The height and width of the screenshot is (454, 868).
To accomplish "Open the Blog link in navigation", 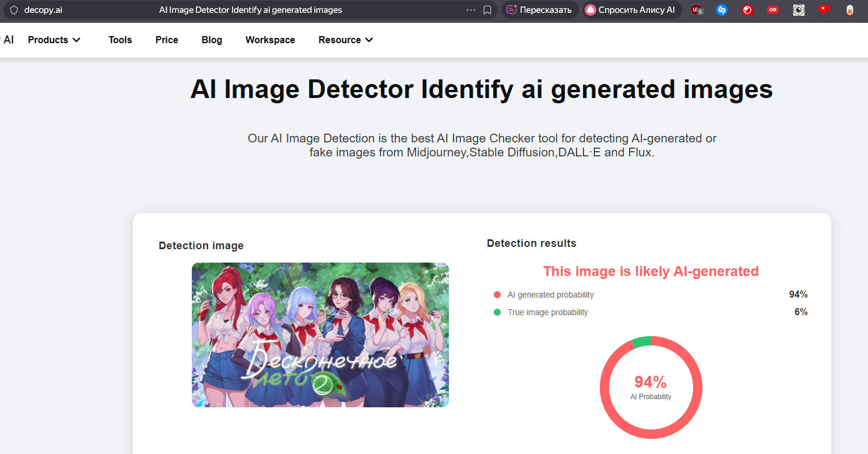I will (x=212, y=40).
